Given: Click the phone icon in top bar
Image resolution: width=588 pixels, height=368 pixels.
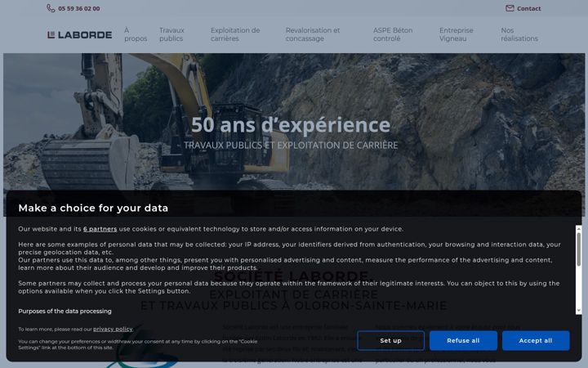Looking at the screenshot, I should 51,8.
